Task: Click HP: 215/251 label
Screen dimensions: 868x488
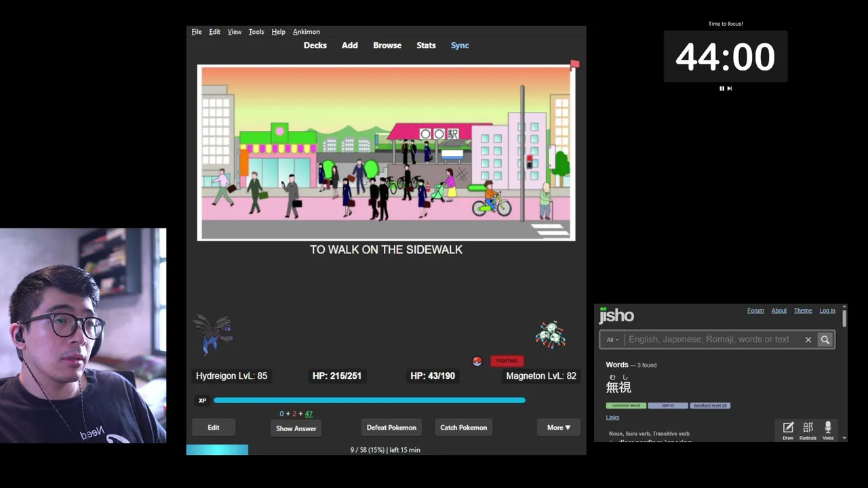Action: (337, 375)
